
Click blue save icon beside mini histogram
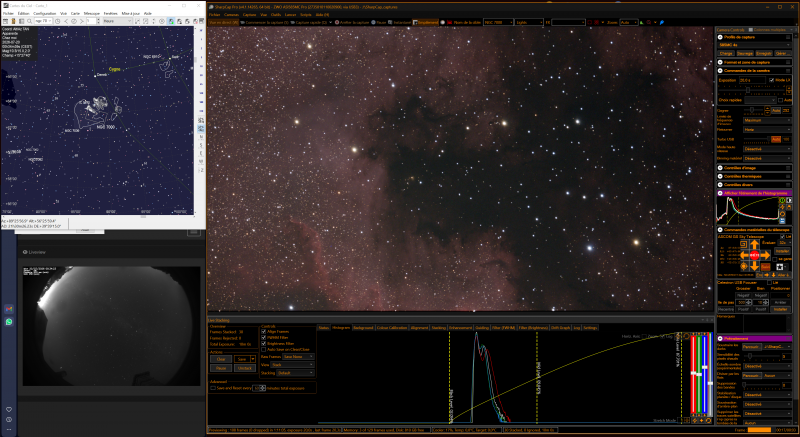click(782, 221)
